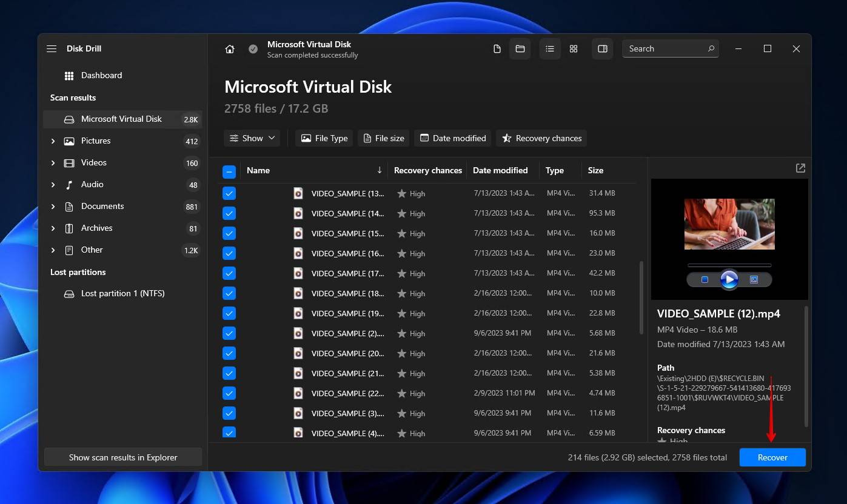This screenshot has width=847, height=504.
Task: Select the list view layout icon
Action: pyautogui.click(x=550, y=49)
